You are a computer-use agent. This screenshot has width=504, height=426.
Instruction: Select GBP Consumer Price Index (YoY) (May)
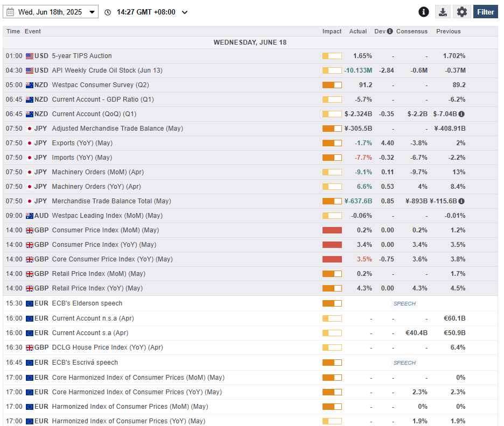click(250, 245)
